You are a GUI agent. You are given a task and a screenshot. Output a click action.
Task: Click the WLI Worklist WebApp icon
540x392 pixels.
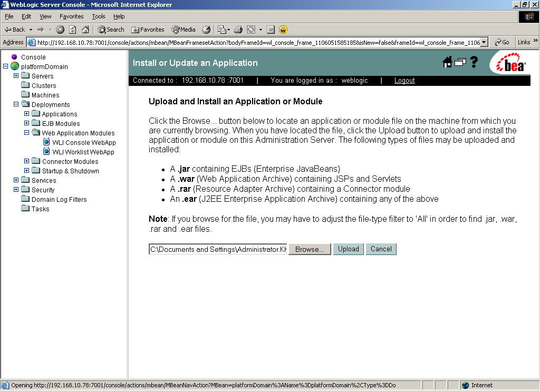(46, 151)
